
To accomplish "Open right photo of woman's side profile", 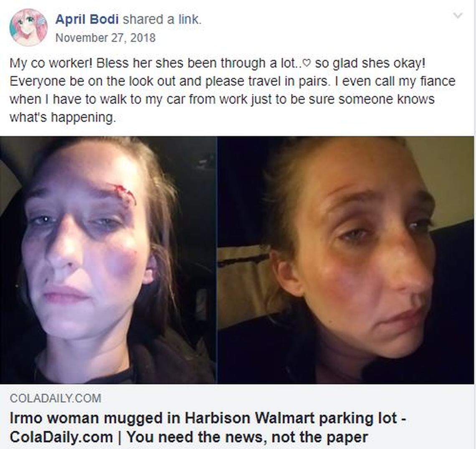I will [346, 260].
